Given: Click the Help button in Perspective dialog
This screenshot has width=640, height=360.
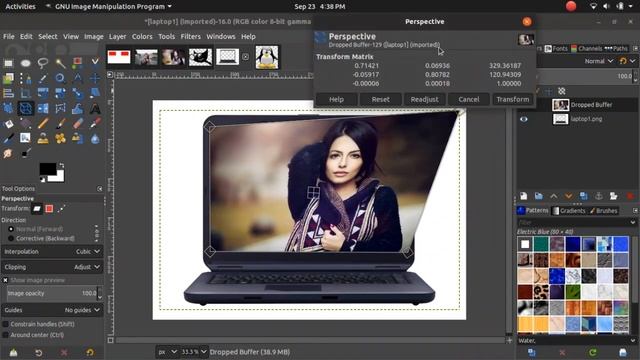Looking at the screenshot, I should click(x=336, y=99).
